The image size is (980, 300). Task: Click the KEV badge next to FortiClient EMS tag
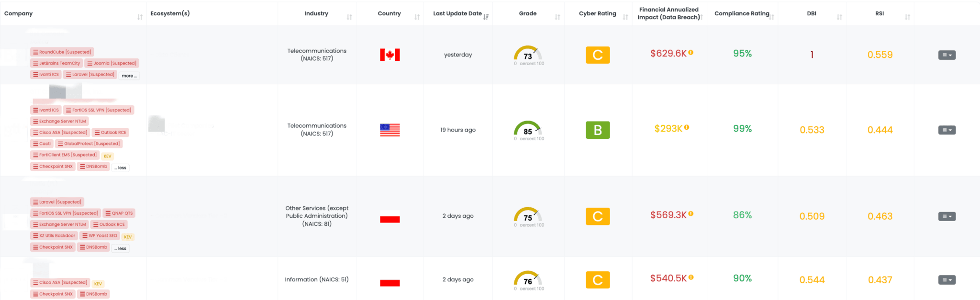pyautogui.click(x=107, y=156)
